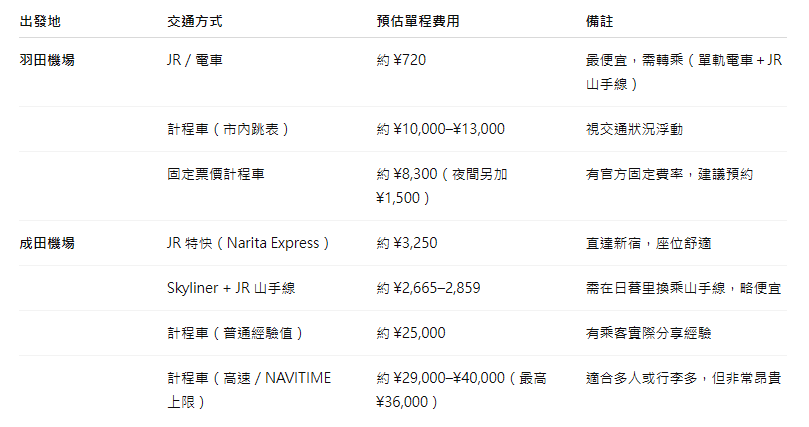
Task: Click the 交通方式 column header
Action: [x=194, y=20]
